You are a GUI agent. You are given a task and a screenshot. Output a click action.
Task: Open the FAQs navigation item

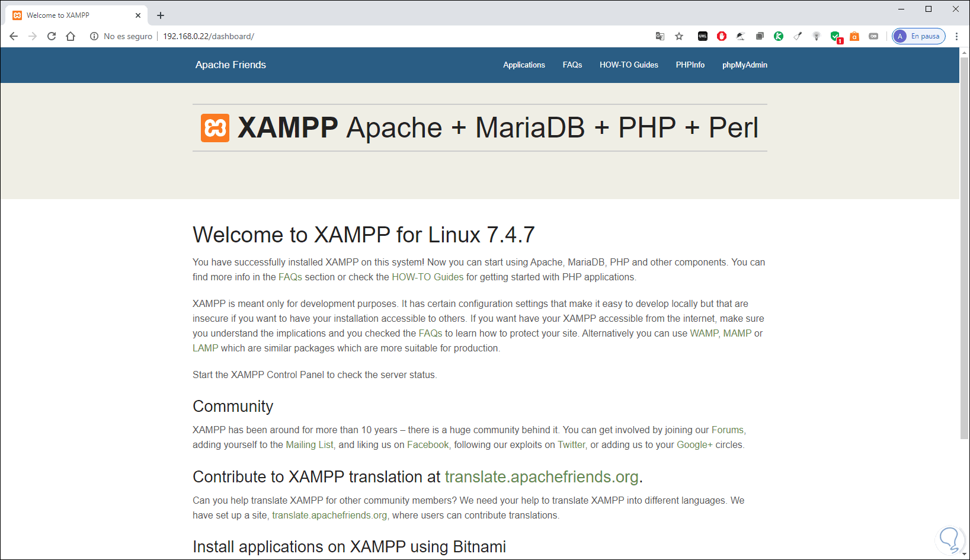coord(572,65)
